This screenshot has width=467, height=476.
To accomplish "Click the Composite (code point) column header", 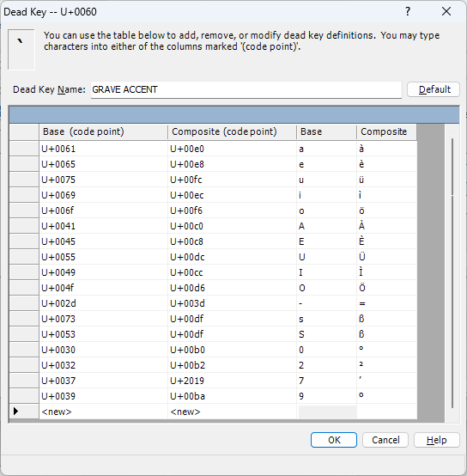I will click(232, 131).
